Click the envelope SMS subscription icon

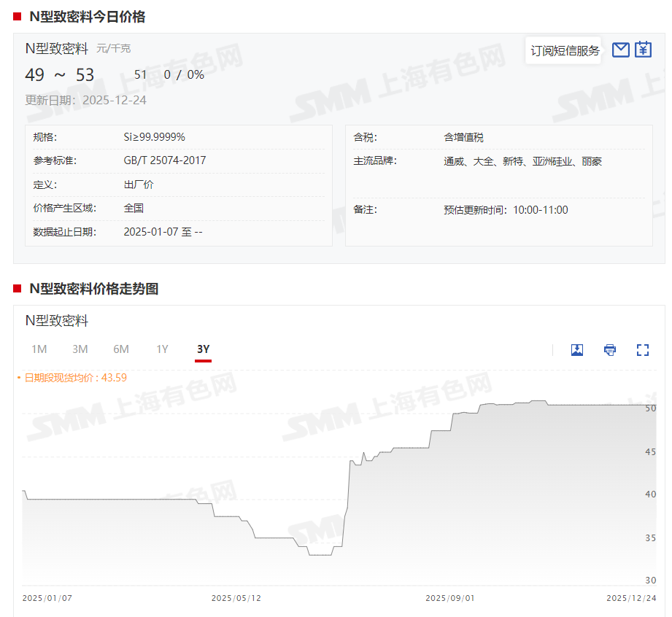click(620, 50)
